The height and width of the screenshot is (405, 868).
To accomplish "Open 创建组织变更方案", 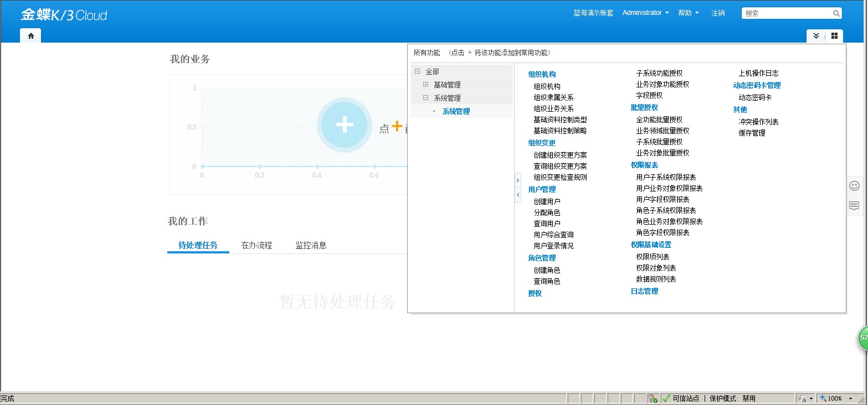I will coord(560,155).
